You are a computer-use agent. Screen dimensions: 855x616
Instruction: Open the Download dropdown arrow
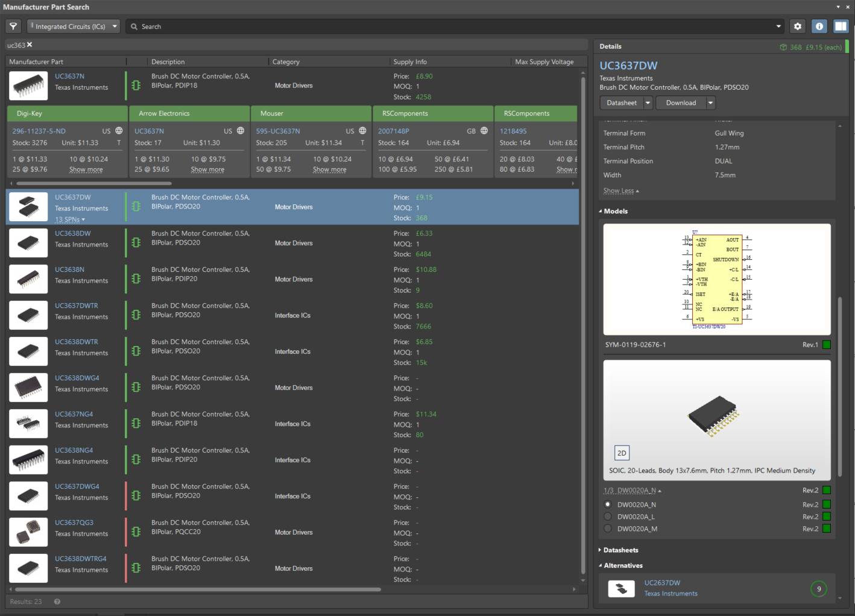coord(710,103)
